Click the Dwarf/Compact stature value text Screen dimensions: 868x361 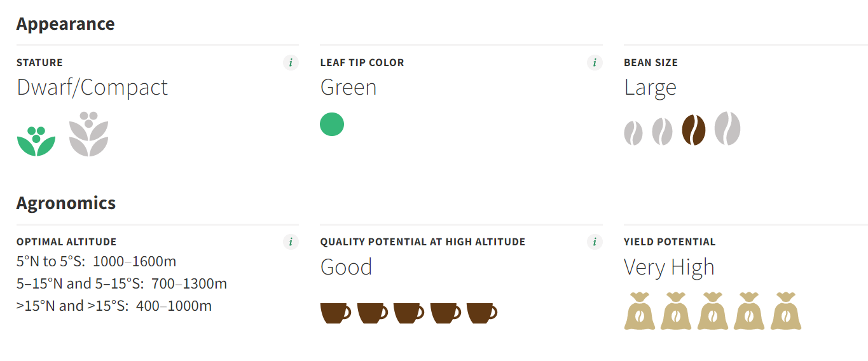pyautogui.click(x=92, y=88)
